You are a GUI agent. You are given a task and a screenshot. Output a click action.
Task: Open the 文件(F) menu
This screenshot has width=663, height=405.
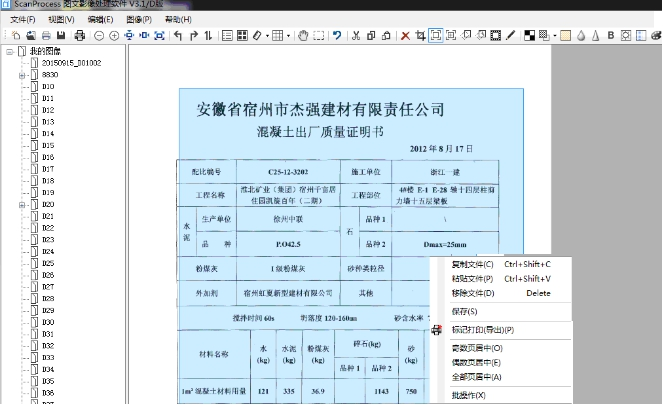coord(23,19)
